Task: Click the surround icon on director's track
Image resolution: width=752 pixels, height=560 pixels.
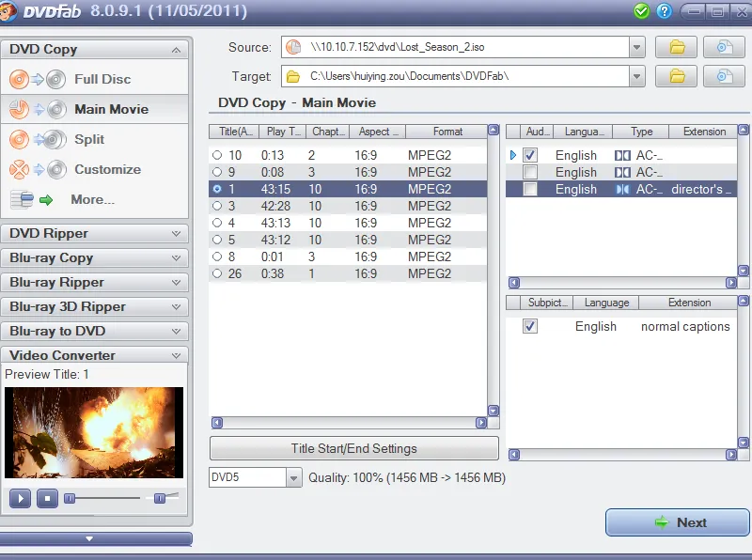Action: click(x=622, y=190)
